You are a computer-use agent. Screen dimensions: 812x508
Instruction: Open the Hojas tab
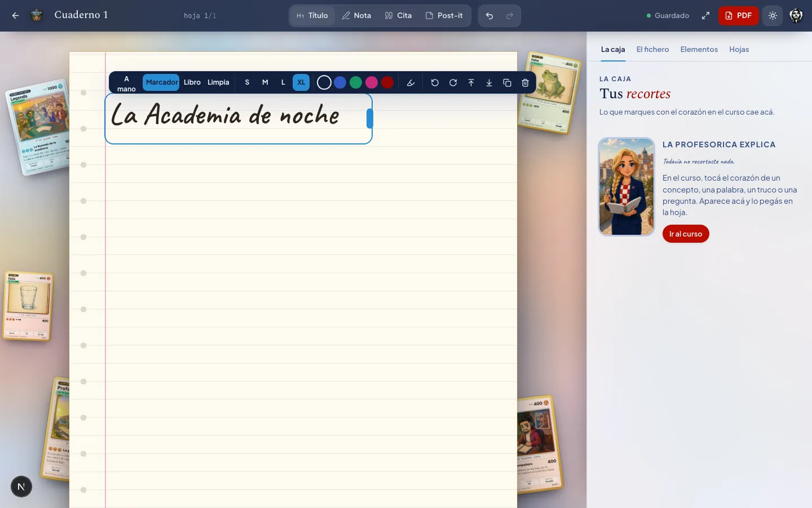tap(739, 50)
